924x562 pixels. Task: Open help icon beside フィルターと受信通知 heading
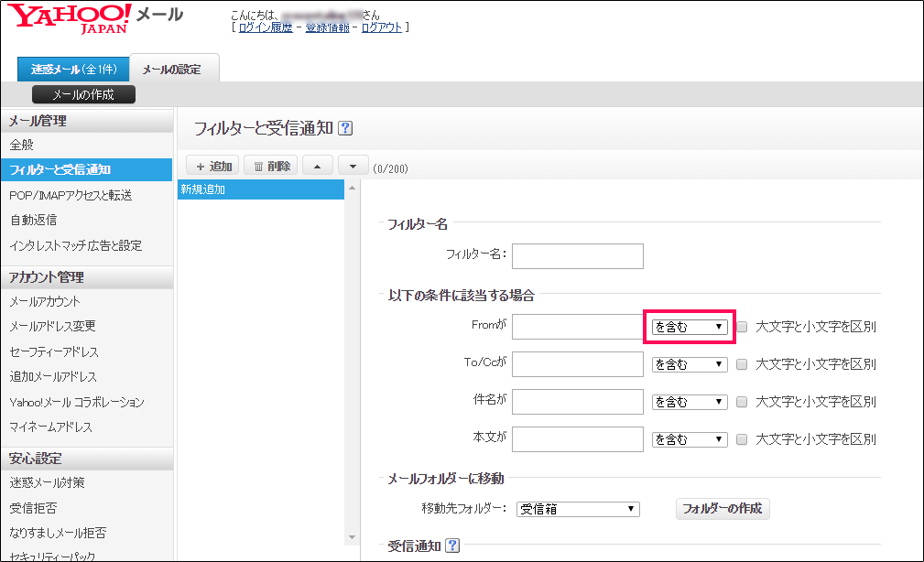coord(345,129)
